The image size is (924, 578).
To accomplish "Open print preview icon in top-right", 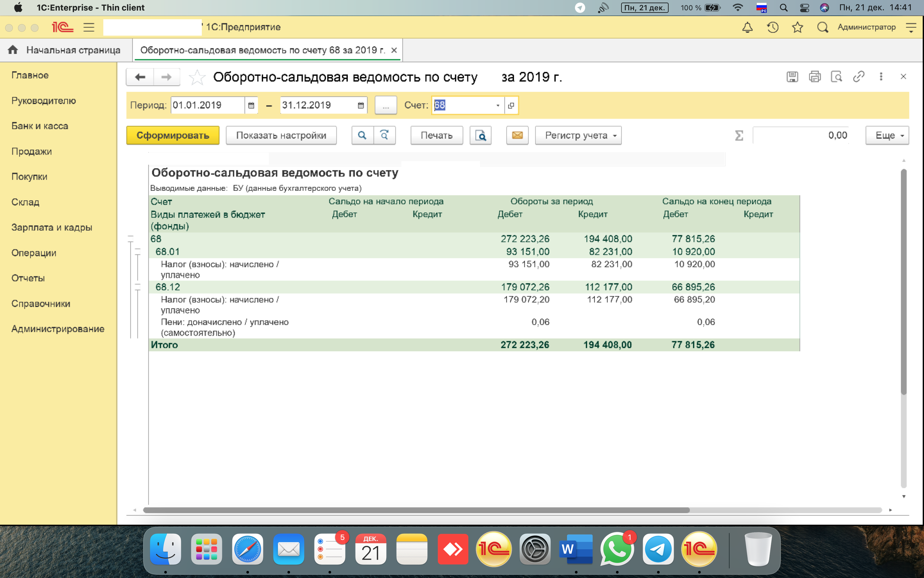I will click(836, 77).
